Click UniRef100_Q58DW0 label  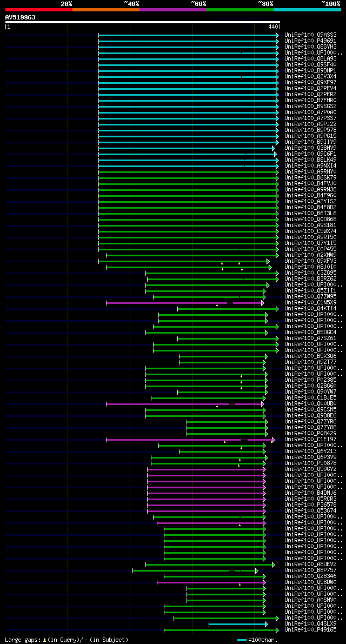coord(310,583)
